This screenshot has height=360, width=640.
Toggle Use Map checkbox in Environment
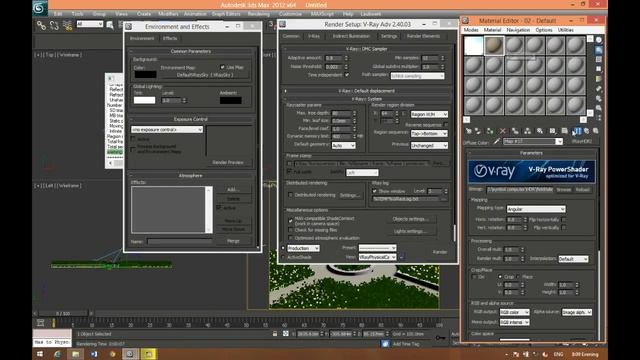222,67
